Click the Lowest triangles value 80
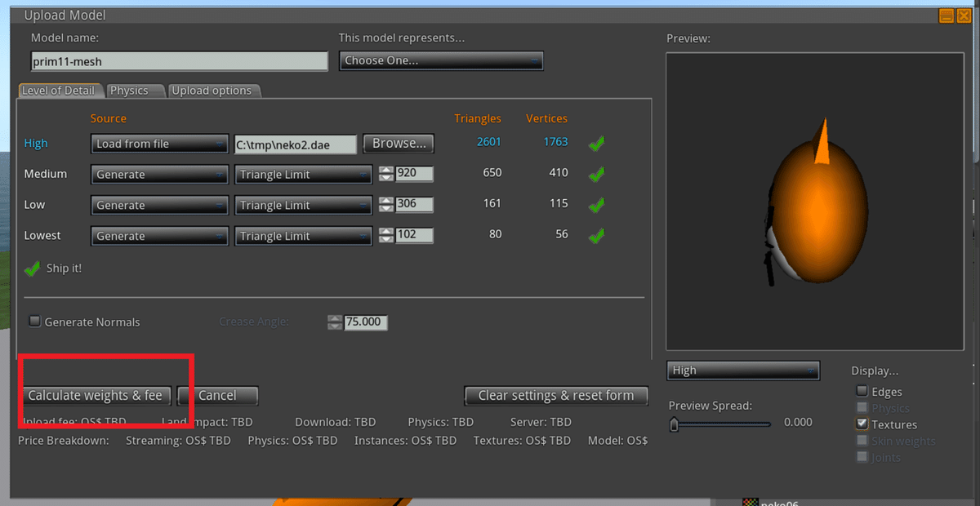 point(495,235)
